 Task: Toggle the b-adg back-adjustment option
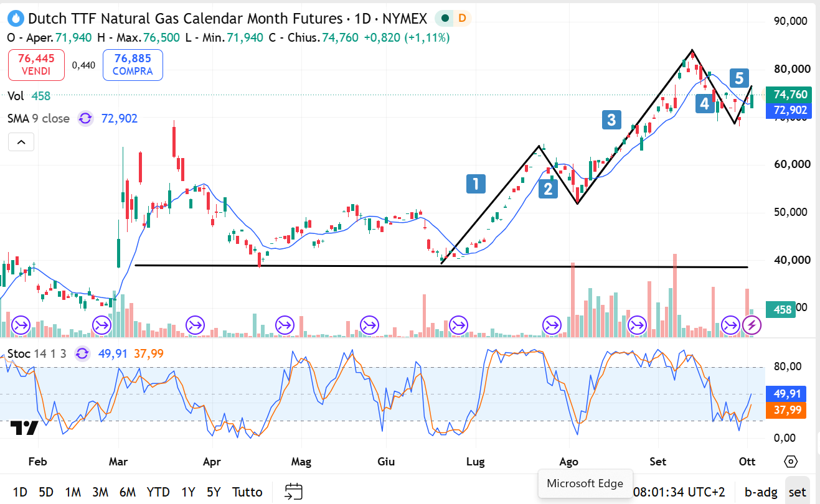coord(760,492)
